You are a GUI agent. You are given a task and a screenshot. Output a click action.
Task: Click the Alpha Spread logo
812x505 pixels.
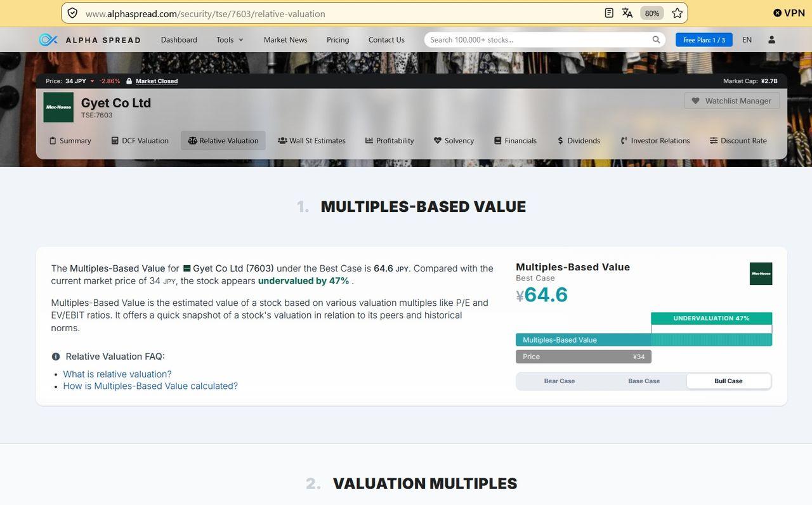tap(89, 40)
